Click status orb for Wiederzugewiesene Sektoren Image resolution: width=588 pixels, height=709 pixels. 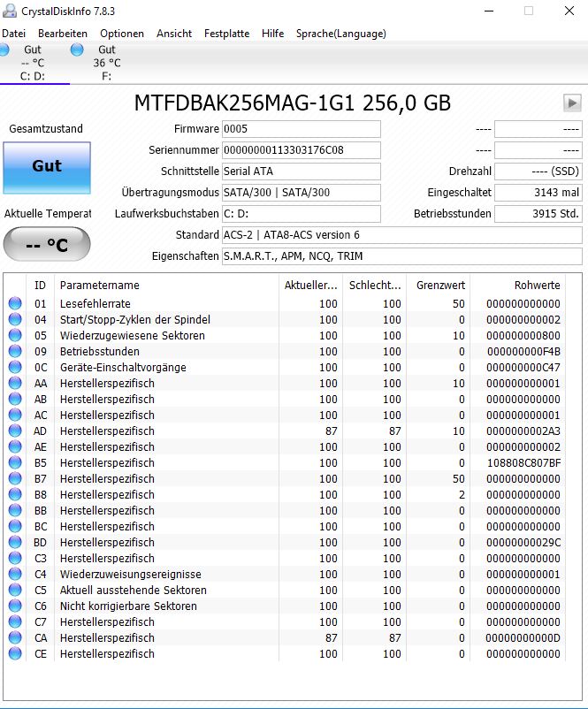[x=15, y=335]
